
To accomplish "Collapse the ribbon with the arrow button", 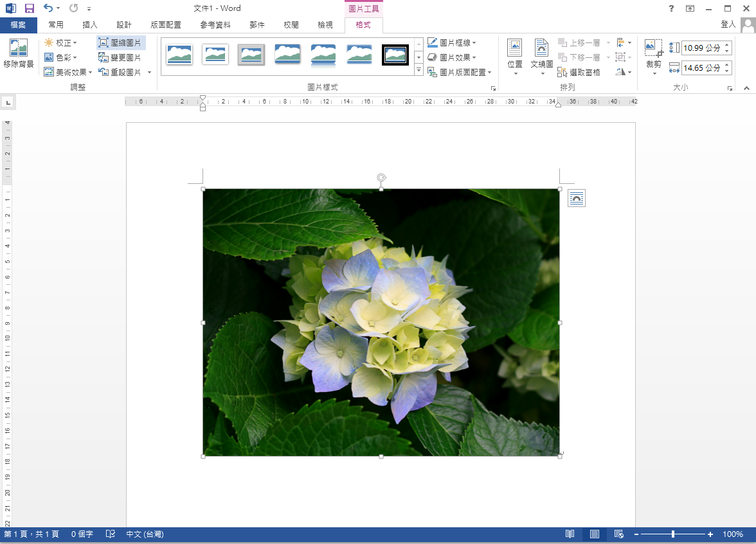I will tap(746, 88).
